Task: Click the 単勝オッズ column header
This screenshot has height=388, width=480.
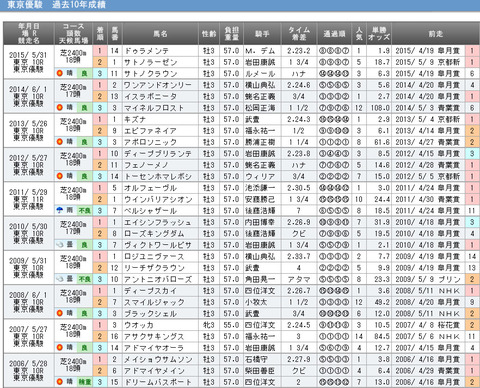Action: (x=379, y=34)
